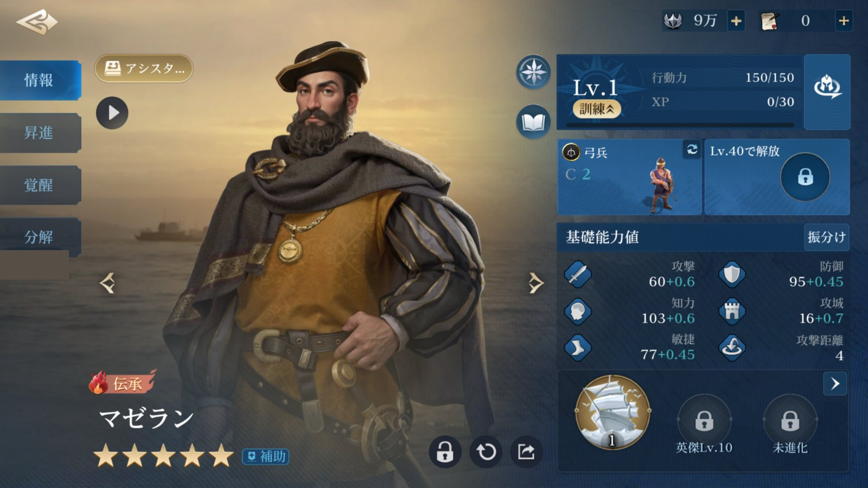Show the next hero with right arrow

pos(535,282)
